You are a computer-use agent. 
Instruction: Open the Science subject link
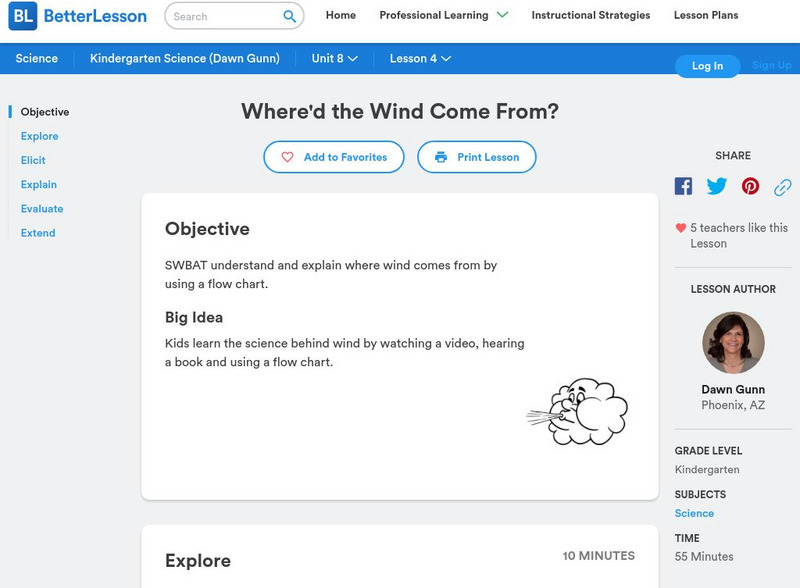(x=694, y=513)
